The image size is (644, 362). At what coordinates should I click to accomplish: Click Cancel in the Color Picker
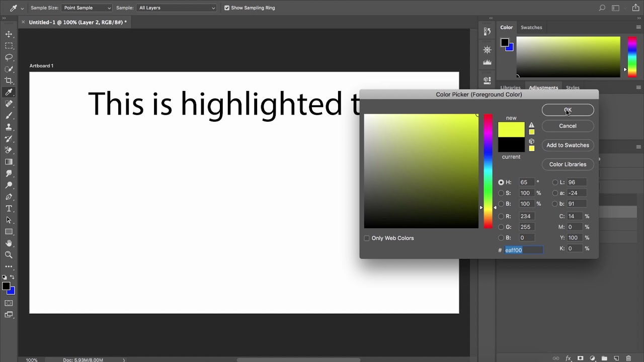[x=568, y=126]
